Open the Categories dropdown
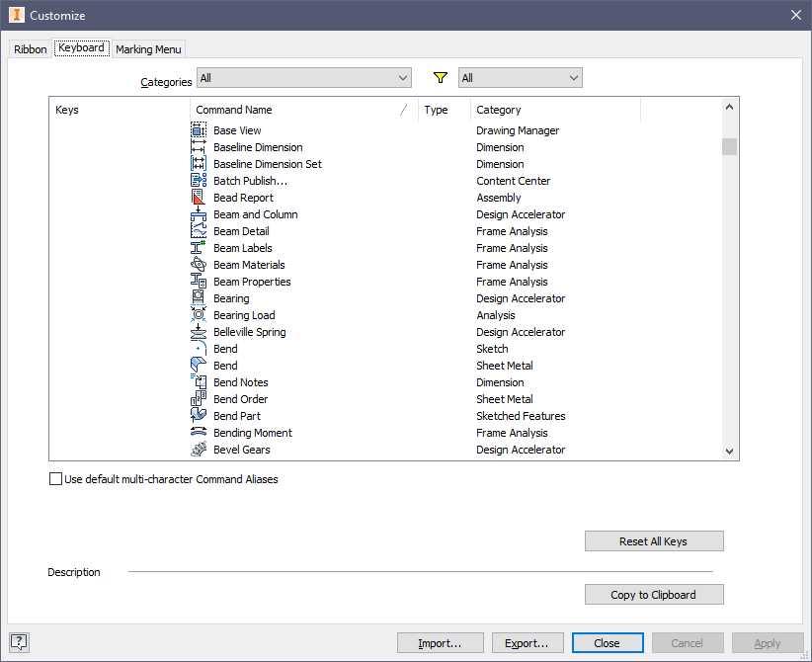This screenshot has height=662, width=812. pyautogui.click(x=304, y=78)
